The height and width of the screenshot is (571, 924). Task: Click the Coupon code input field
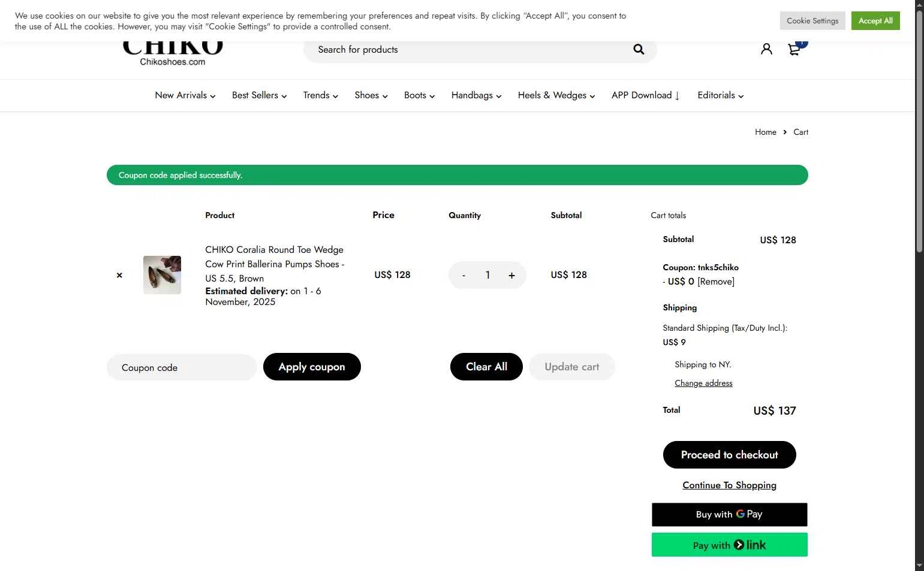182,367
